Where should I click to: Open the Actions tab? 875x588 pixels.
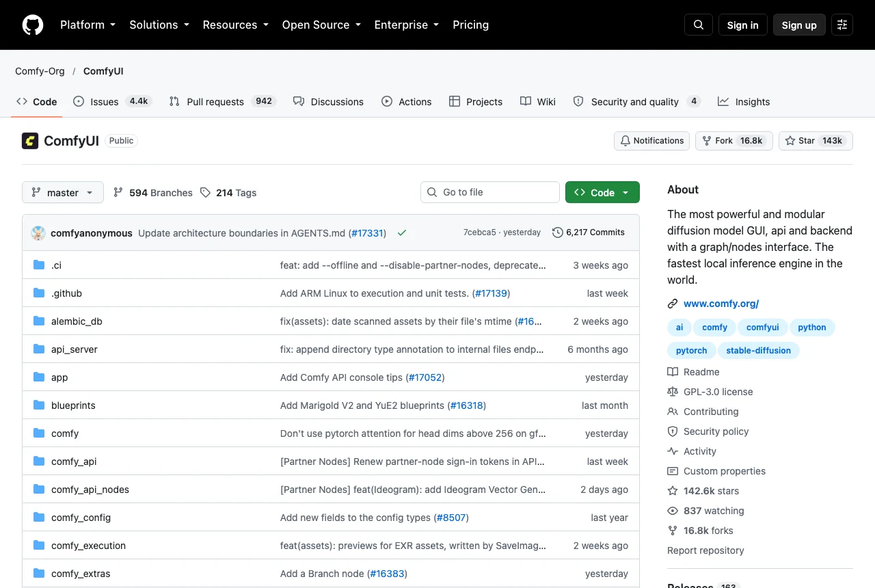coord(407,101)
